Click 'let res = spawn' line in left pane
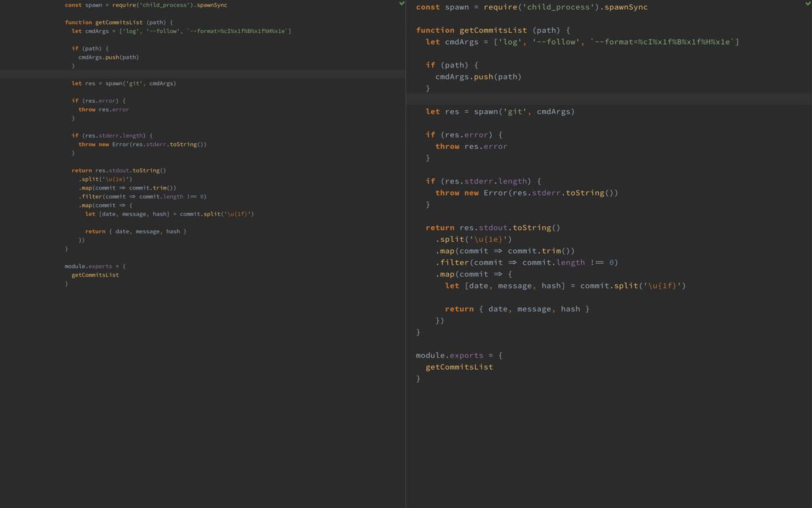 (124, 83)
